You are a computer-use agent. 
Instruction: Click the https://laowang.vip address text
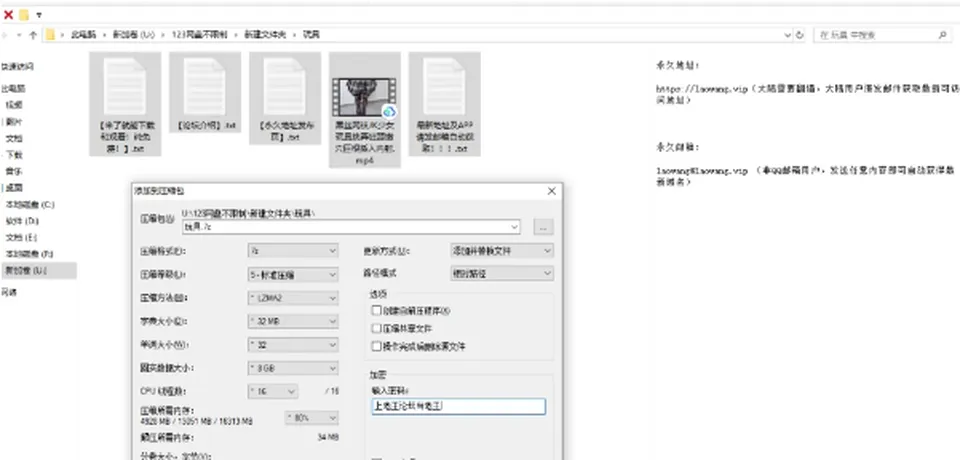click(x=703, y=88)
